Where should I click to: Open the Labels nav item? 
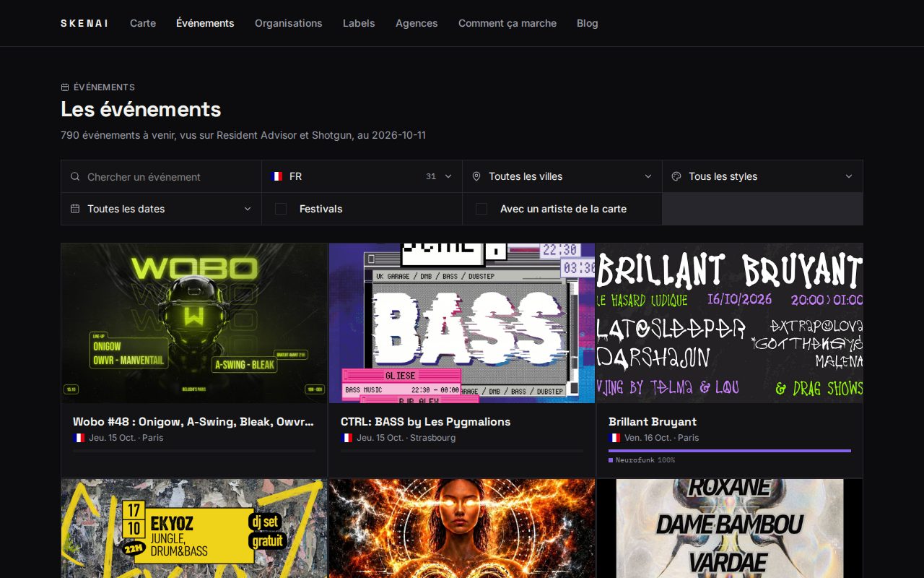(359, 23)
